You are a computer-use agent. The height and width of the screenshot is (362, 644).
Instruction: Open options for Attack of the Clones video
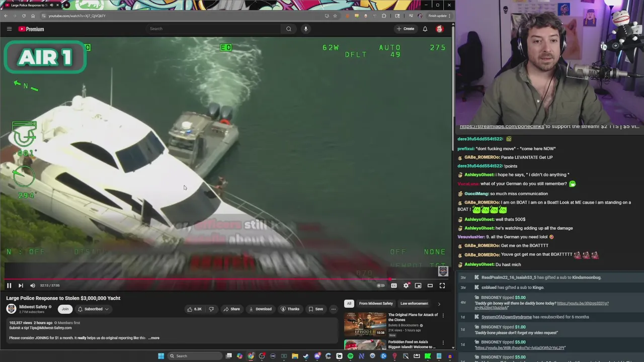pyautogui.click(x=443, y=315)
